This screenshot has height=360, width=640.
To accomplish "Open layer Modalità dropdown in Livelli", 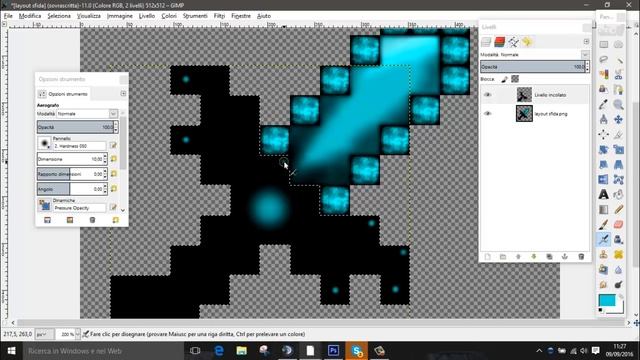I will [585, 54].
